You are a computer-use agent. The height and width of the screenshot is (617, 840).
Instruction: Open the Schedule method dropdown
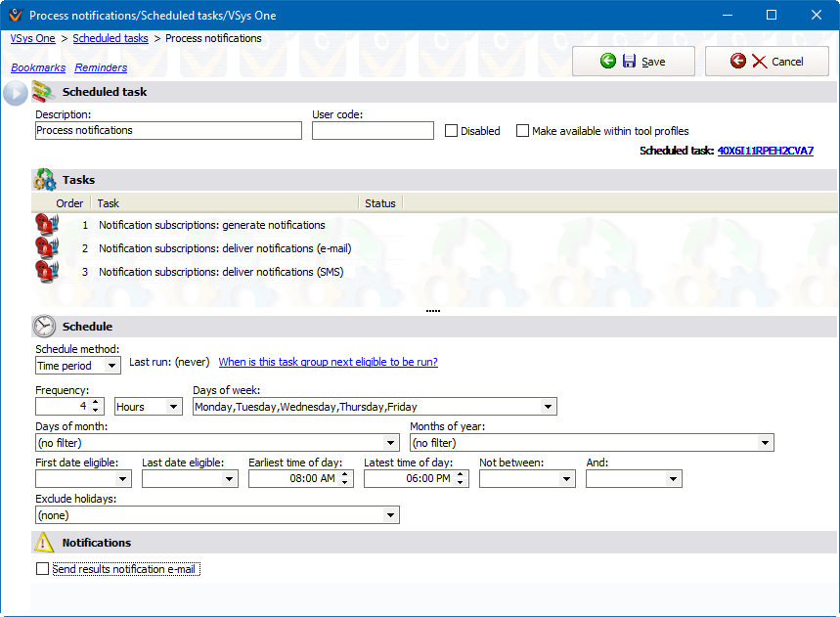click(x=111, y=366)
